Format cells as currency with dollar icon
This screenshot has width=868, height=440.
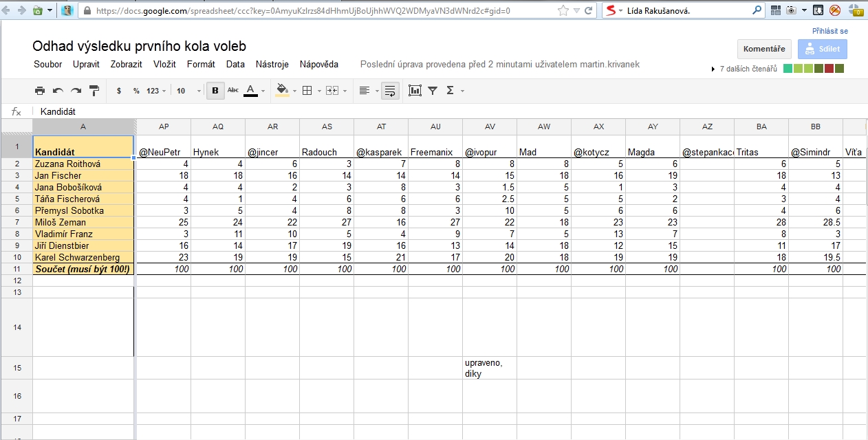(x=119, y=91)
